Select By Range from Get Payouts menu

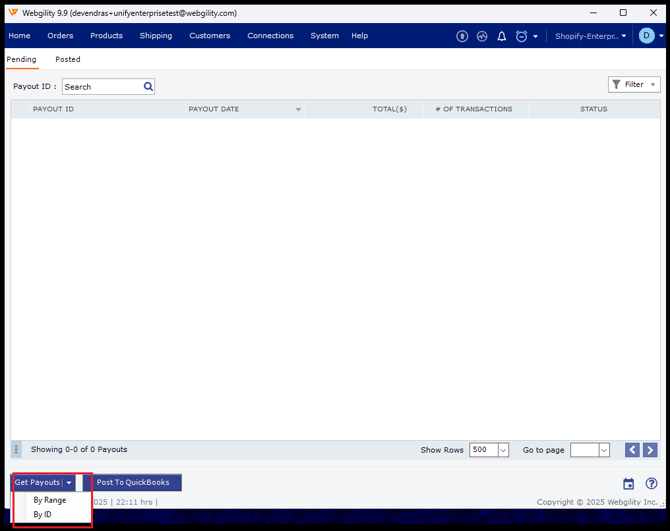click(x=50, y=500)
